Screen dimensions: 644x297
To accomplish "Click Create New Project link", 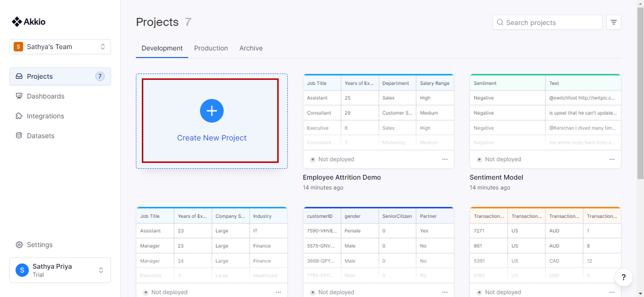I will (211, 138).
